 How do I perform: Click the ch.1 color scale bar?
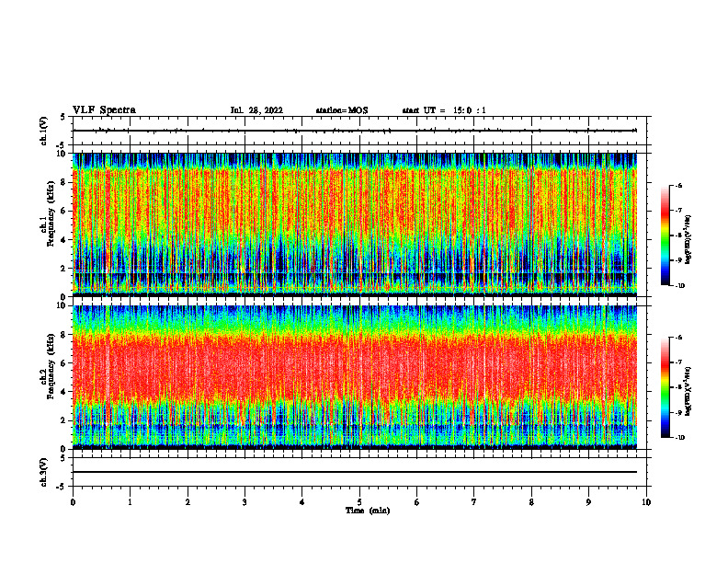[x=665, y=236]
